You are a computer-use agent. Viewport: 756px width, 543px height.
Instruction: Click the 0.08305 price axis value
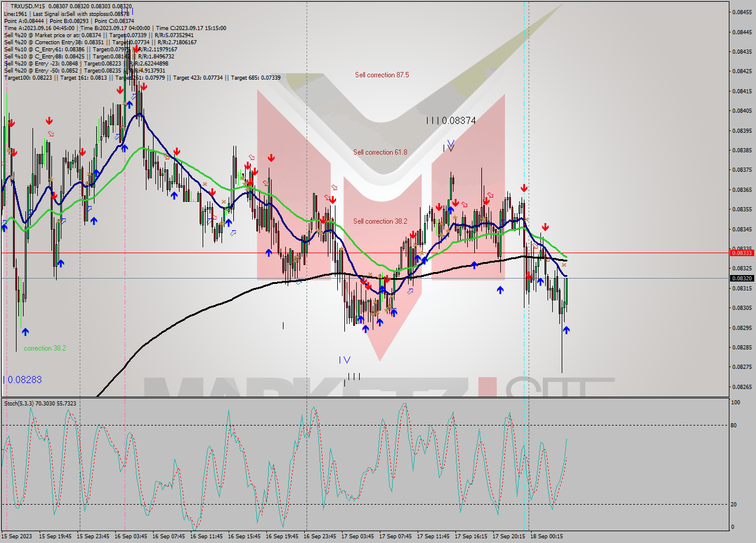(x=742, y=308)
